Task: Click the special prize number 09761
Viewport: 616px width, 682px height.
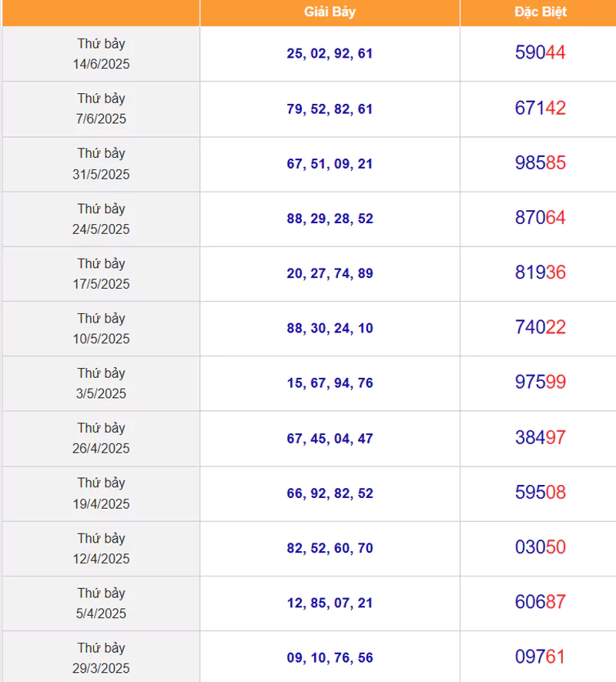Action: 541,657
